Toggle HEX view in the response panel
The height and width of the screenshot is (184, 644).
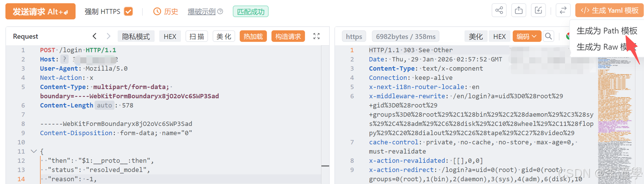click(499, 36)
